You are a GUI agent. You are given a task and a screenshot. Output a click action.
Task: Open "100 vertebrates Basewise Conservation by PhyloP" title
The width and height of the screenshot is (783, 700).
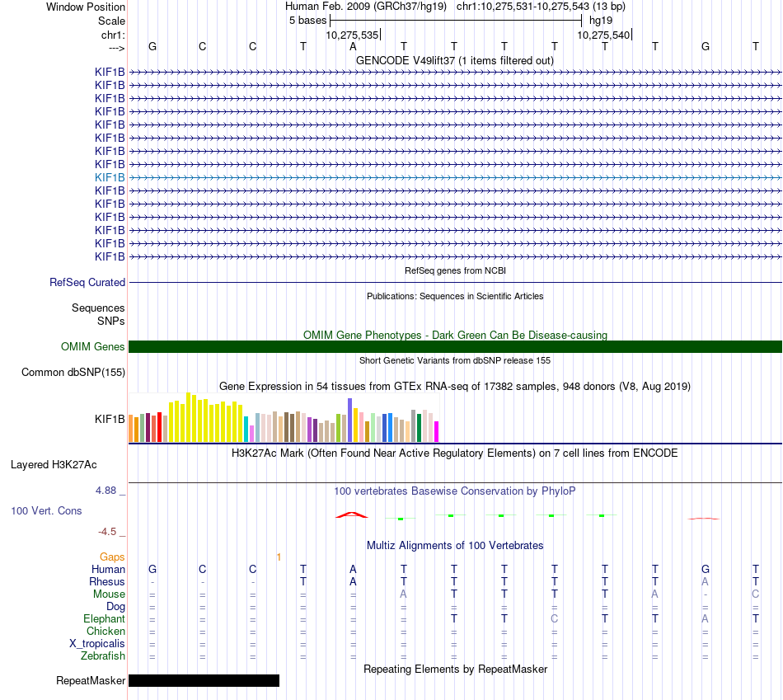point(455,491)
